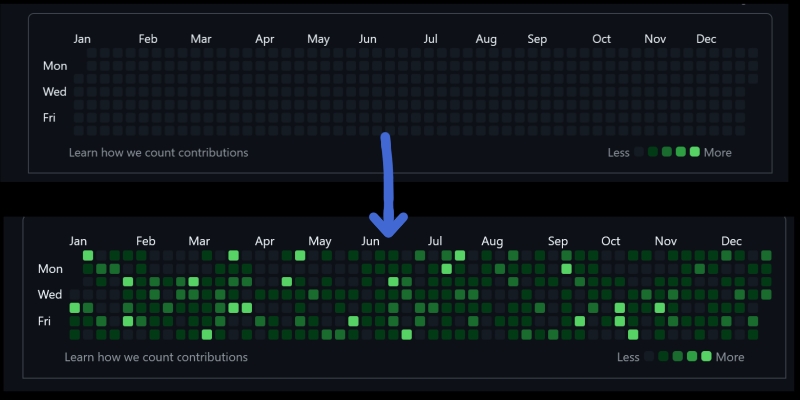This screenshot has height=400, width=800.
Task: Select the 'Wed' weekday label in the lower graph
Action: point(50,295)
